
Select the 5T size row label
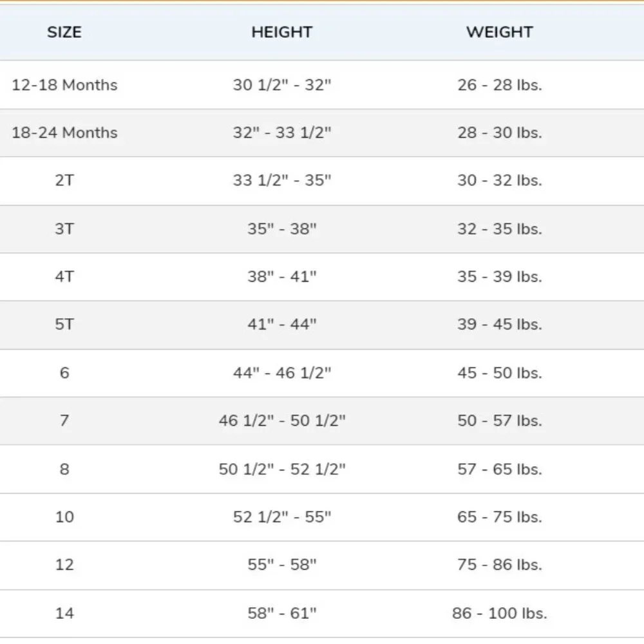(64, 325)
